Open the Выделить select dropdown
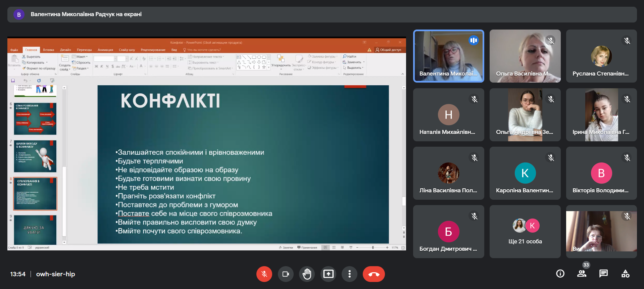The width and height of the screenshot is (644, 289). (x=353, y=68)
